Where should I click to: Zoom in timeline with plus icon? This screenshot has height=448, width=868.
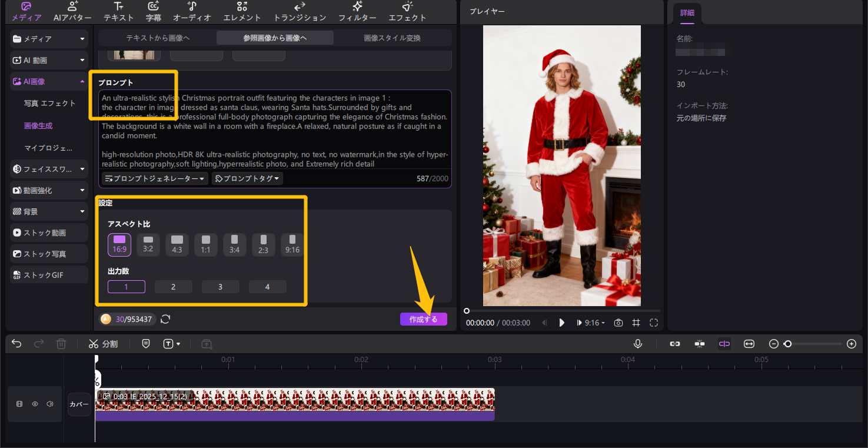pos(851,344)
